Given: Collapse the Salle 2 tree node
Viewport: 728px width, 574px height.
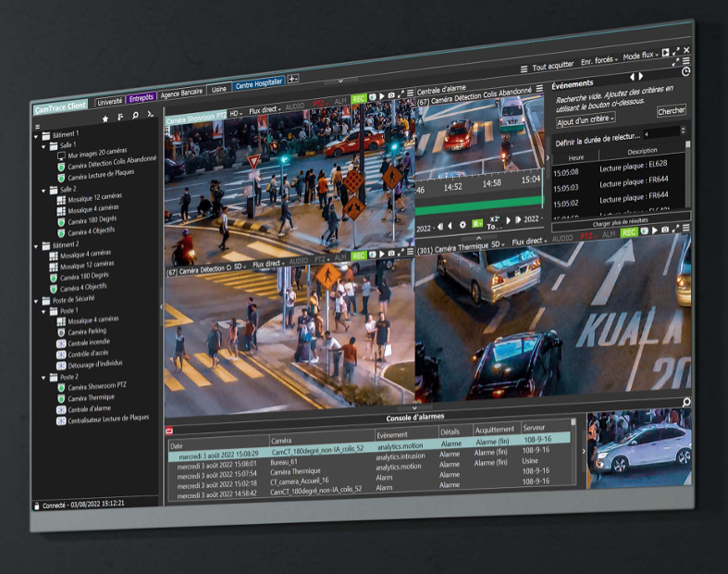Looking at the screenshot, I should pyautogui.click(x=43, y=191).
